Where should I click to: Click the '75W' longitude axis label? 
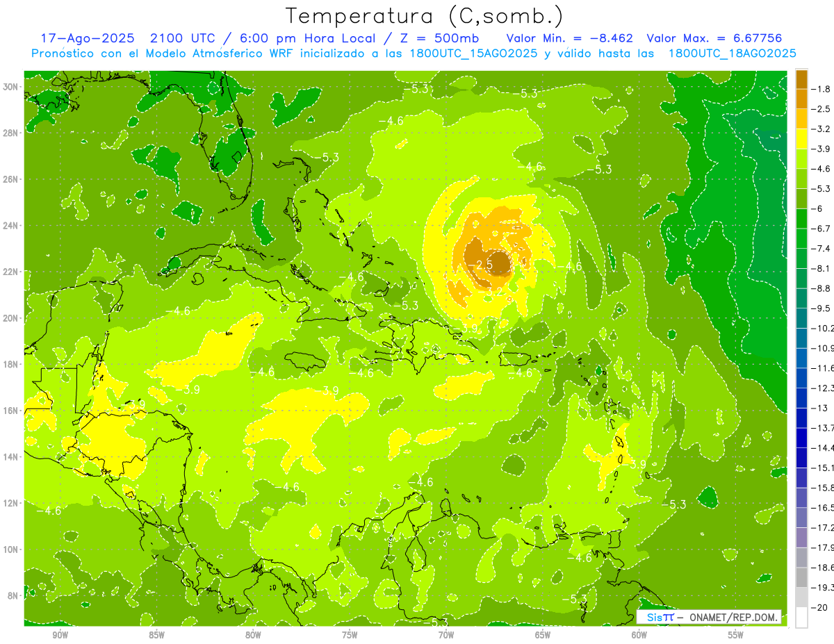click(350, 636)
